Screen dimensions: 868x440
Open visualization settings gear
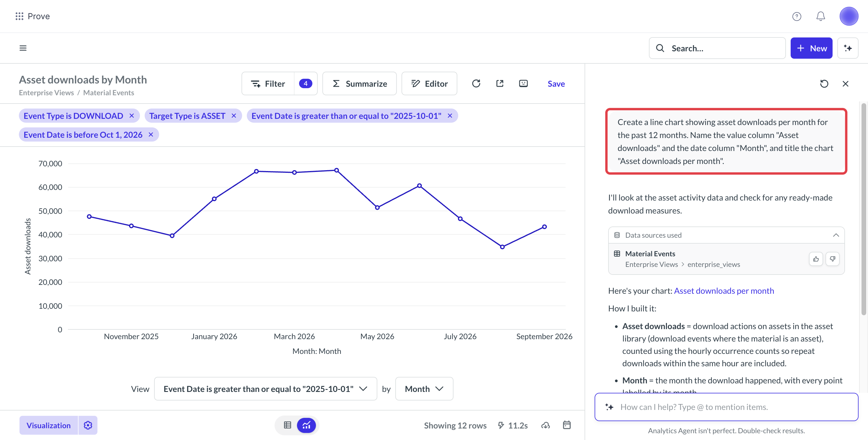(x=88, y=425)
